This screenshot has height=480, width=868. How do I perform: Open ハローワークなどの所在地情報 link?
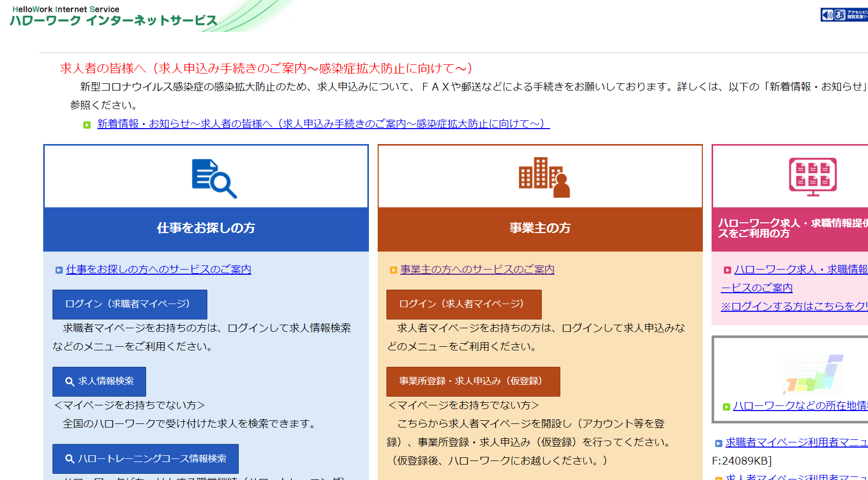801,406
